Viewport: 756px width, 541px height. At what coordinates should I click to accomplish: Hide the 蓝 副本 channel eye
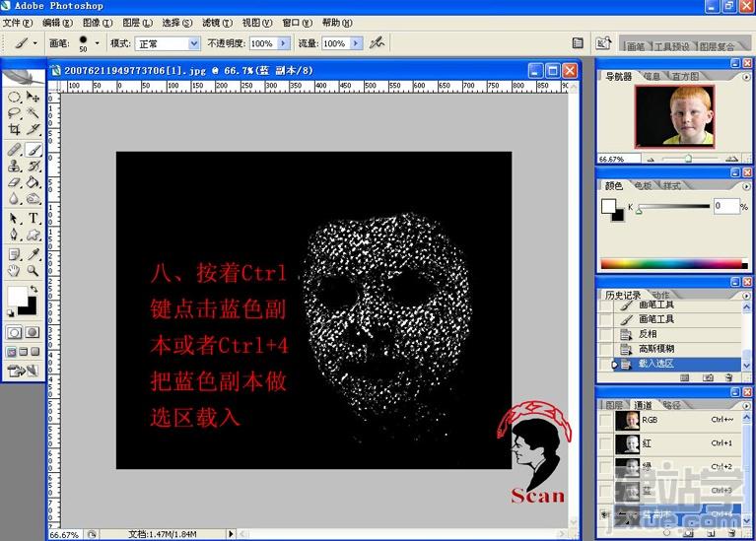[x=605, y=514]
